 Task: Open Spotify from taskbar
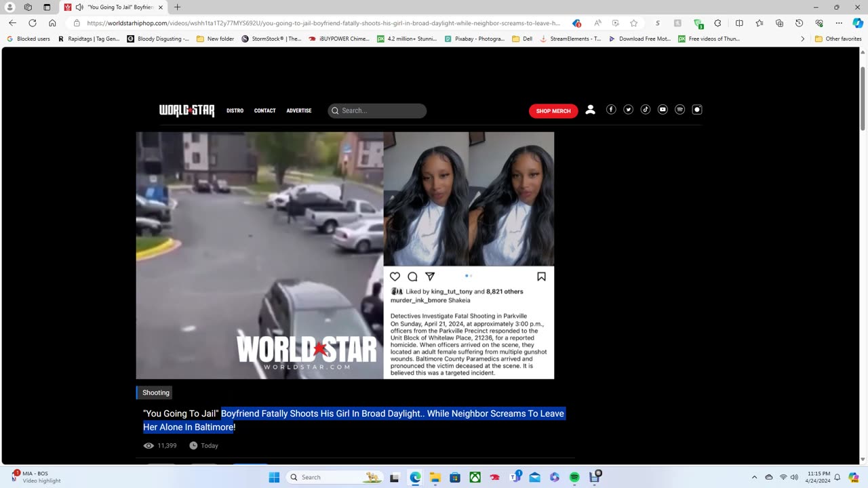pyautogui.click(x=574, y=477)
